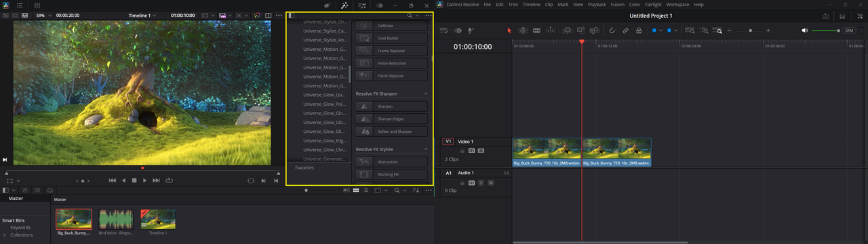The width and height of the screenshot is (868, 244).
Task: Select the Sharpen Edges effect
Action: pyautogui.click(x=391, y=119)
